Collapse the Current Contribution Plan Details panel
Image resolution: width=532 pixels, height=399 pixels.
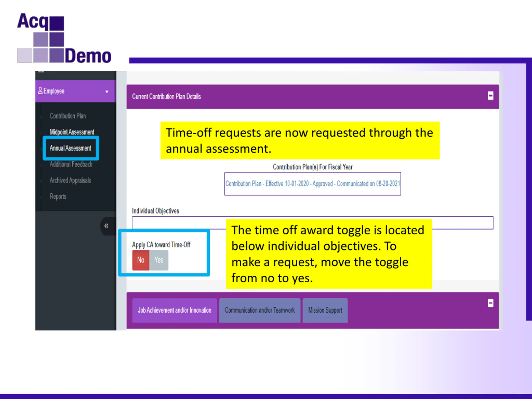pyautogui.click(x=490, y=96)
